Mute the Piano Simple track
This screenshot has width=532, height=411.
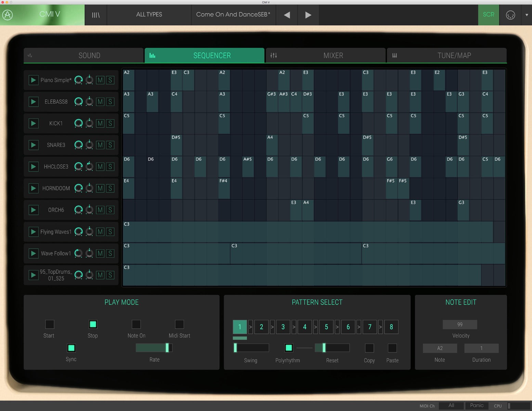coord(100,80)
